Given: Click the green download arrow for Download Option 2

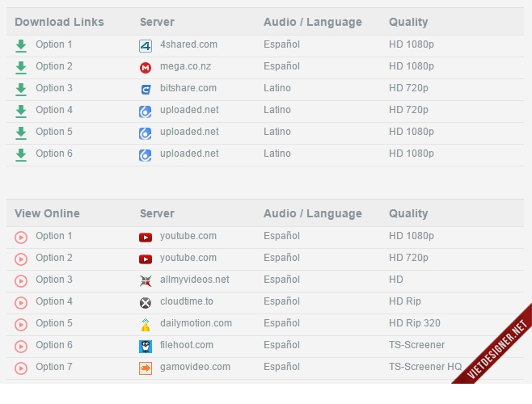Looking at the screenshot, I should (21, 68).
